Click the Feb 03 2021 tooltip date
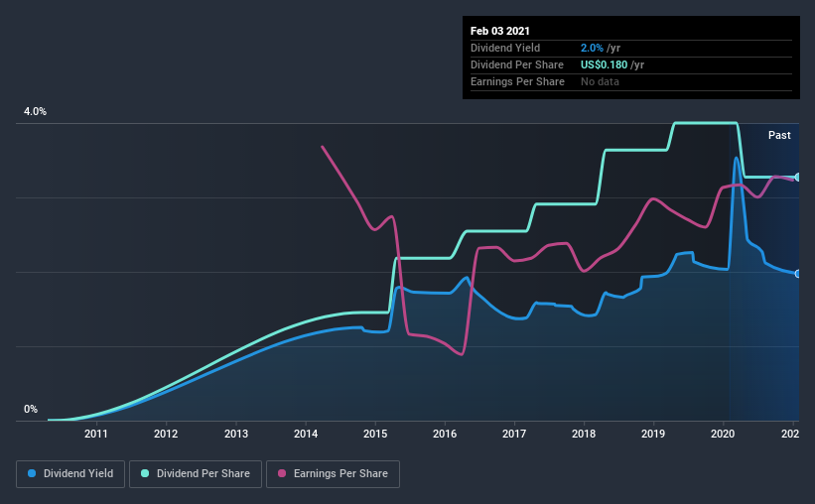 pos(498,29)
